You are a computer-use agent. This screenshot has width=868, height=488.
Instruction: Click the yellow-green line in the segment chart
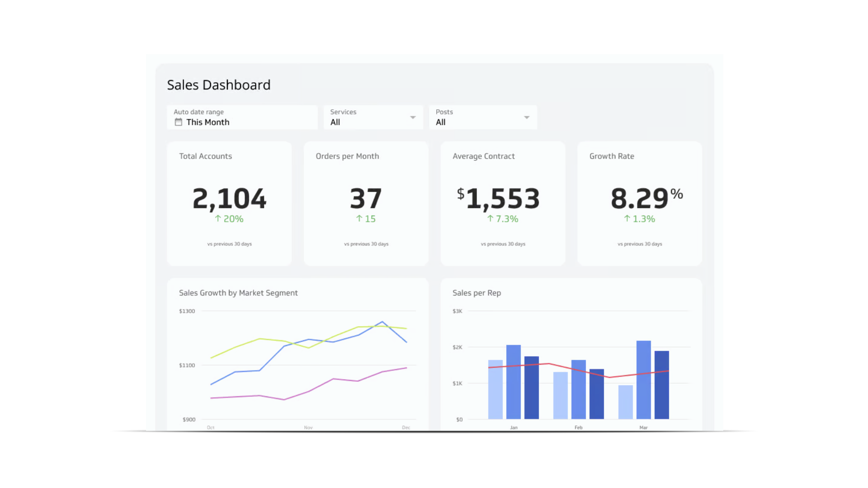[259, 339]
